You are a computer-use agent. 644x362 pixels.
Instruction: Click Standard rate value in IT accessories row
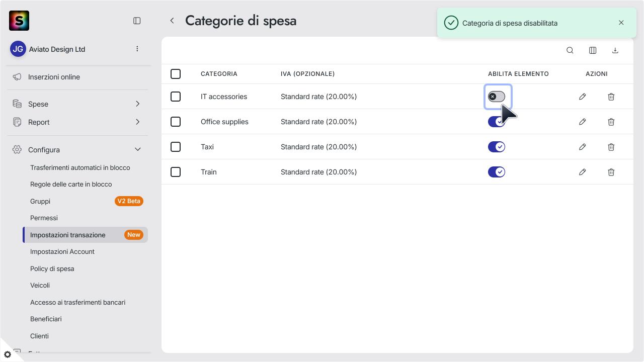click(x=318, y=97)
